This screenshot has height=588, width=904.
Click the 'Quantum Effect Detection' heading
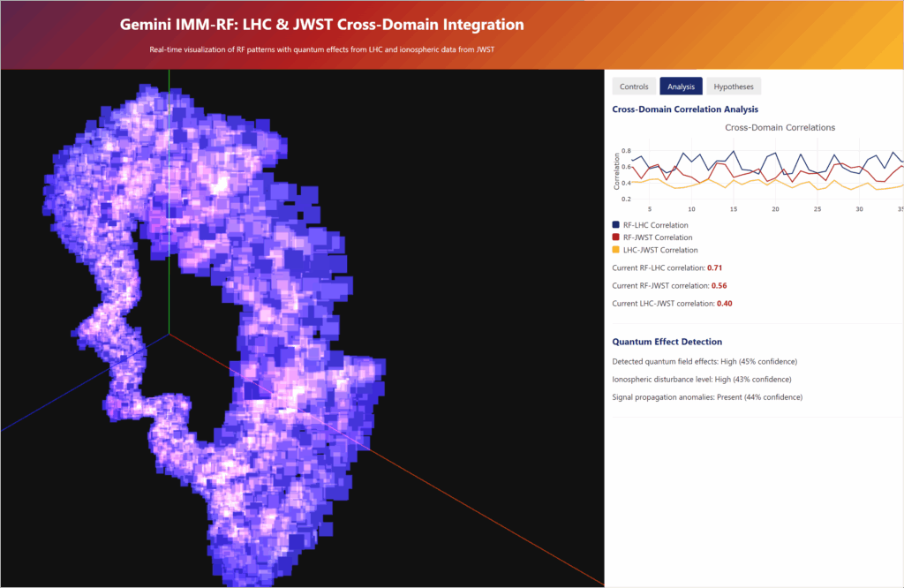pos(667,342)
